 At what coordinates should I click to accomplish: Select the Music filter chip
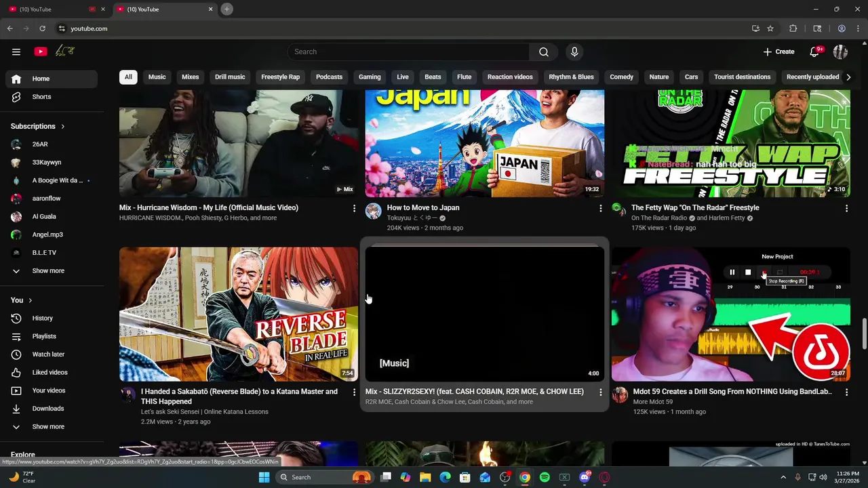click(157, 77)
